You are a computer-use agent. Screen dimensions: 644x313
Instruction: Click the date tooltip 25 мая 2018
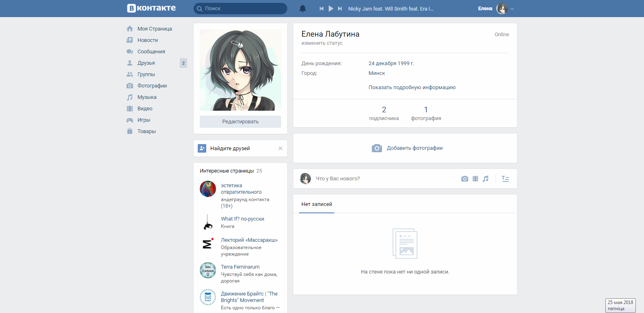click(620, 305)
